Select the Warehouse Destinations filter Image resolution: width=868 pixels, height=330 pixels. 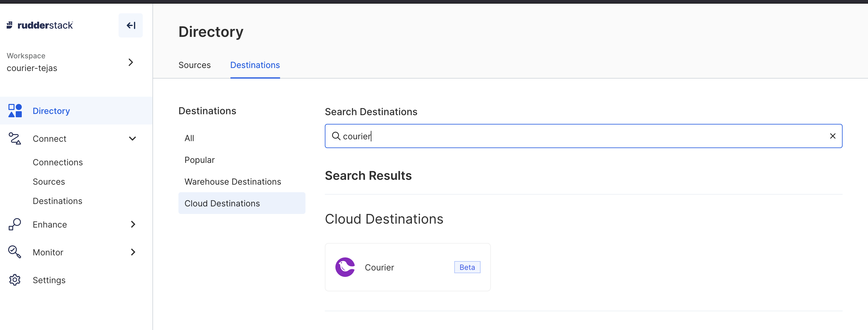pos(233,181)
